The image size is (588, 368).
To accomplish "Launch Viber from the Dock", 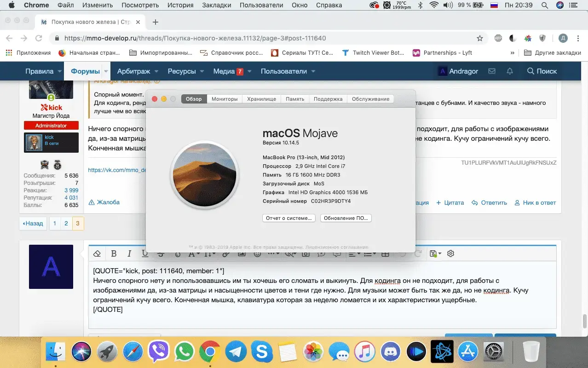I will 159,352.
